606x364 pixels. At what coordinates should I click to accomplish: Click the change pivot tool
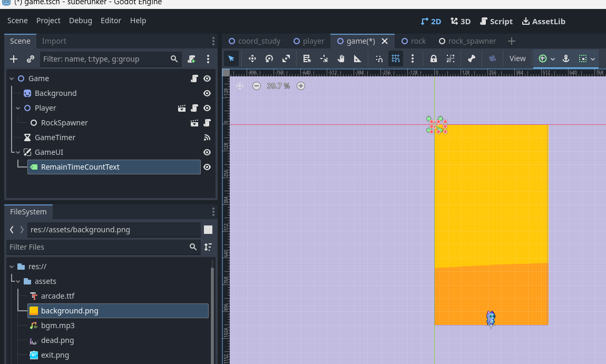click(324, 58)
